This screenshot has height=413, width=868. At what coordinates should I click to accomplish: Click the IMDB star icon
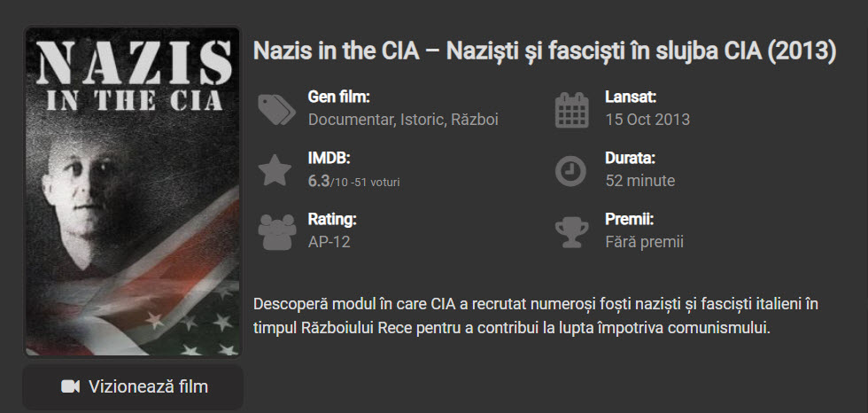pos(275,169)
